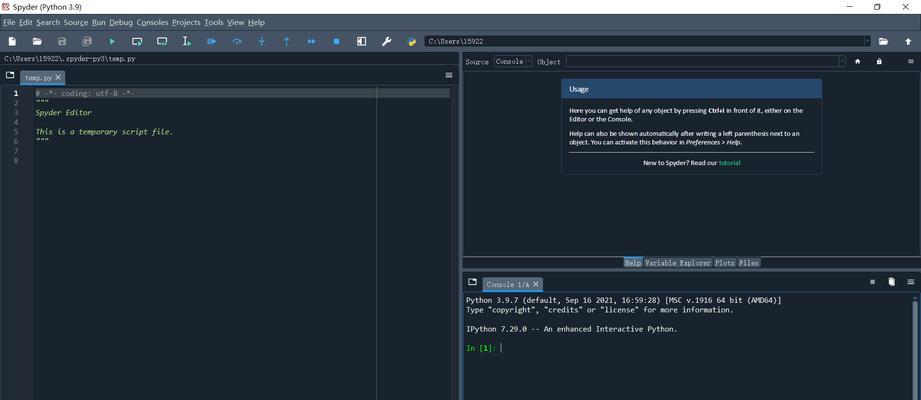Close the temp.py tab
The width and height of the screenshot is (921, 400).
[x=58, y=78]
